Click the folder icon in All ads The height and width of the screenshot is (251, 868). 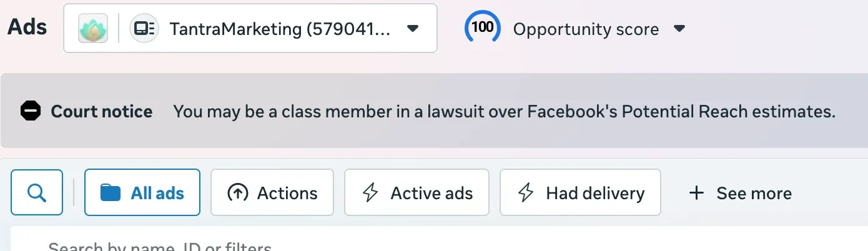(x=111, y=193)
